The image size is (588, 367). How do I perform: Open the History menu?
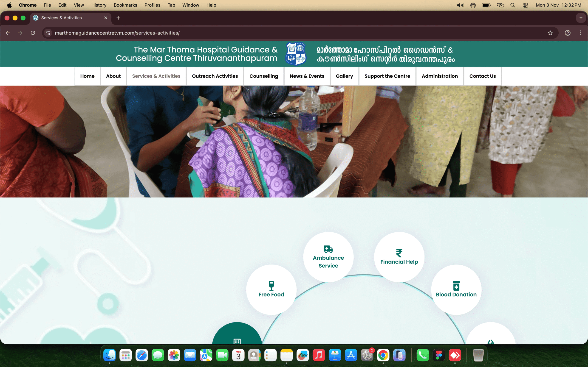click(99, 5)
